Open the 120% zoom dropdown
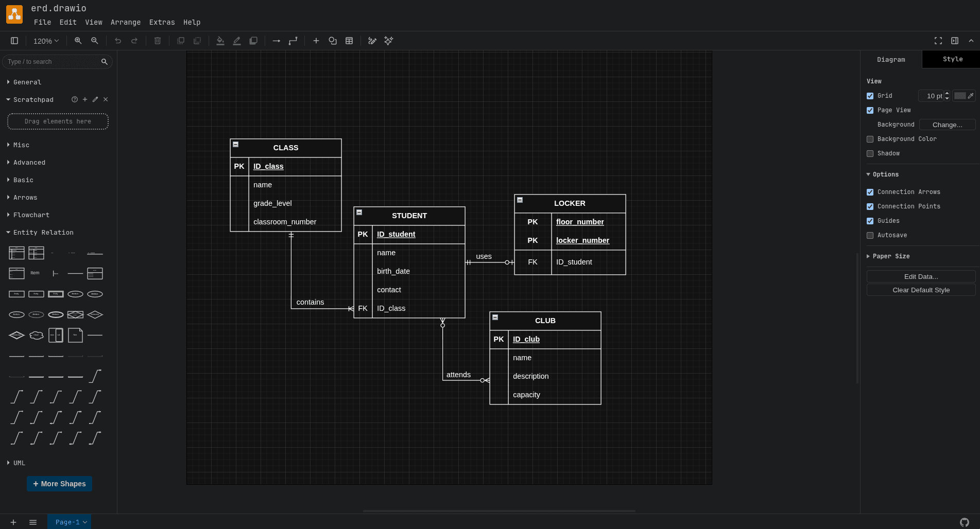980x529 pixels. click(46, 41)
